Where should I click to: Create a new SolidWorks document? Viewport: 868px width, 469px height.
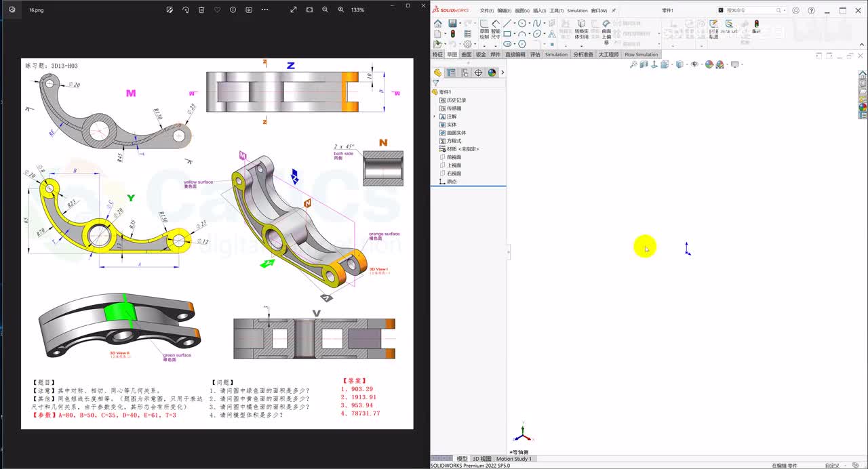437,34
